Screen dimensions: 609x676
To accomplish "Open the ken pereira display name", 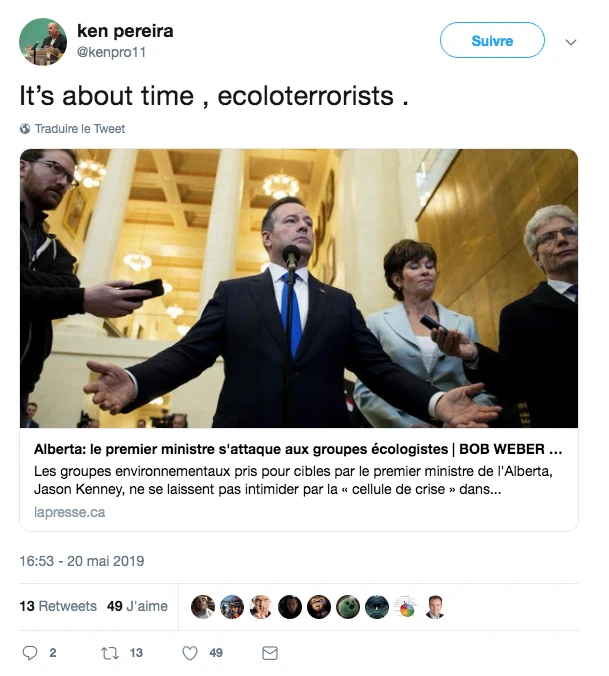I will 125,31.
